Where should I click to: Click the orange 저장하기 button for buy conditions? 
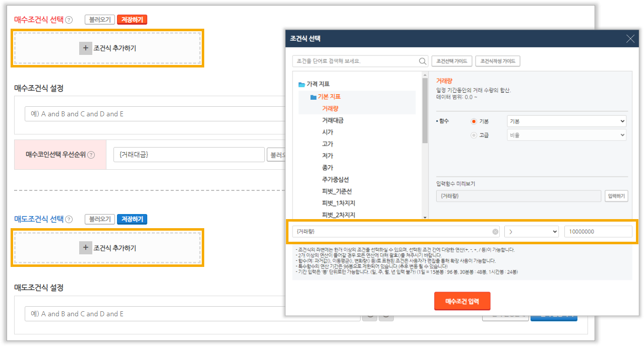tap(132, 20)
